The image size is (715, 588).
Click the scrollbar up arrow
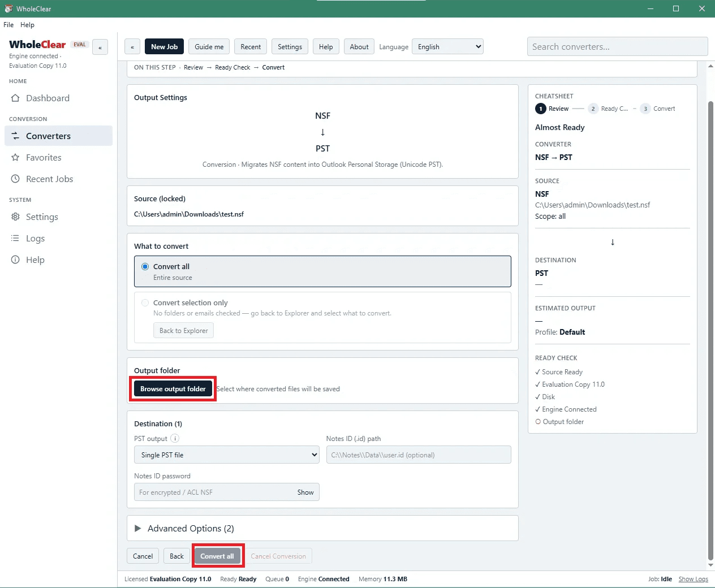pos(711,66)
